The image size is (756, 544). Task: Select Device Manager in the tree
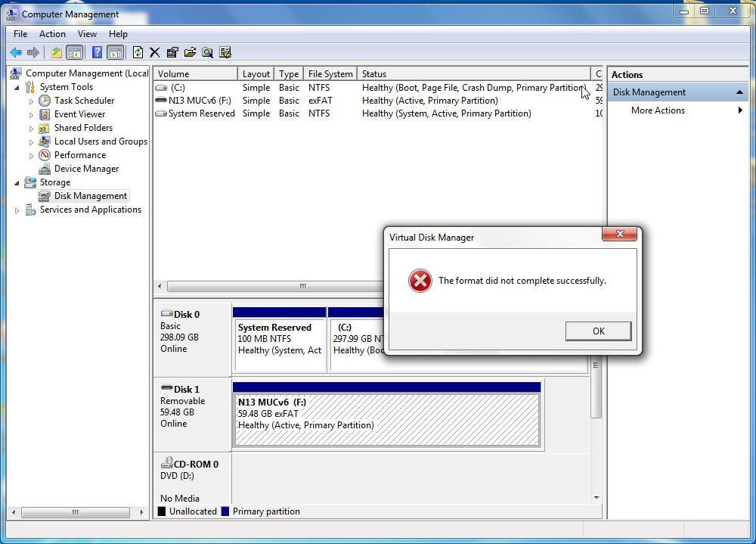pyautogui.click(x=86, y=169)
